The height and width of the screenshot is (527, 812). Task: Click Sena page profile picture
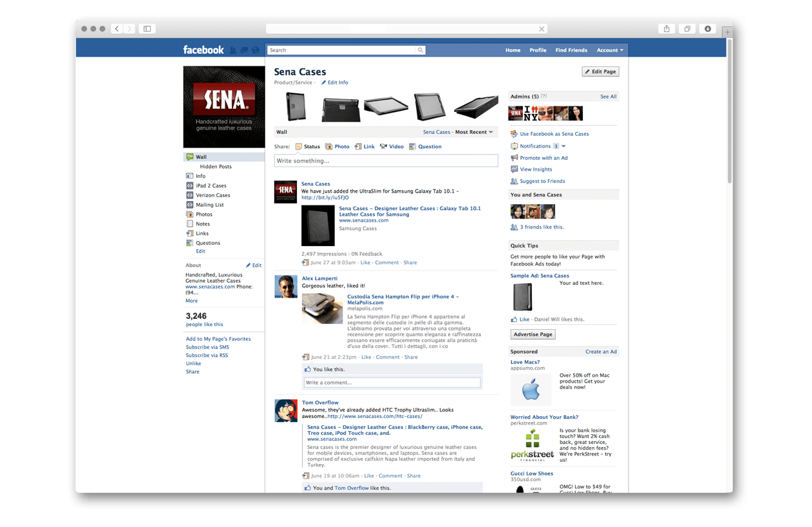tap(224, 107)
